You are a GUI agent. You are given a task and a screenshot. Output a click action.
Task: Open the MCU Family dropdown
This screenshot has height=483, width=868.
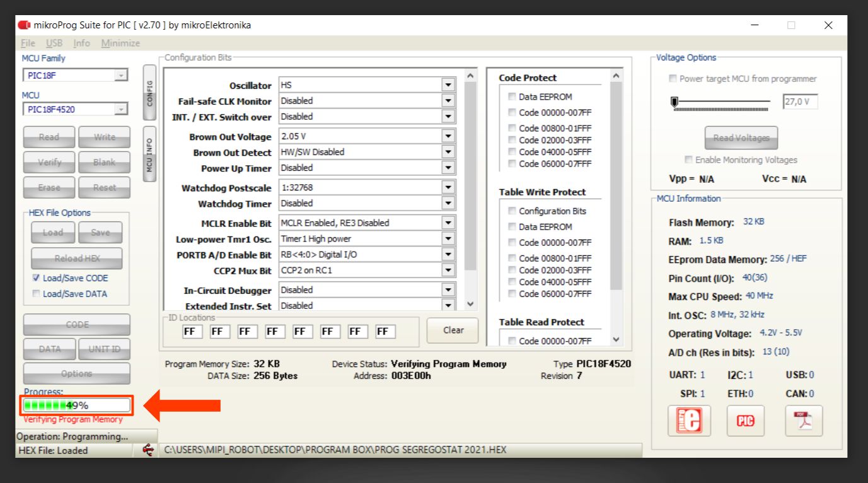tap(120, 75)
